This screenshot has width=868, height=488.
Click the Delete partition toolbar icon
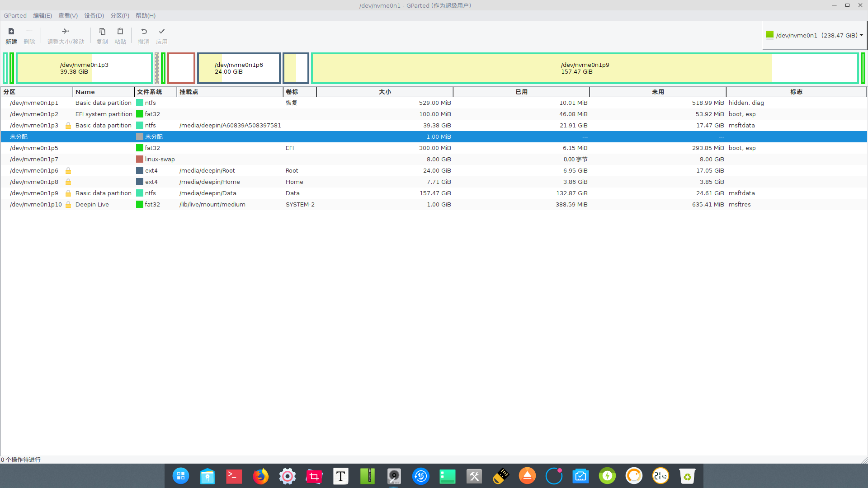point(29,32)
